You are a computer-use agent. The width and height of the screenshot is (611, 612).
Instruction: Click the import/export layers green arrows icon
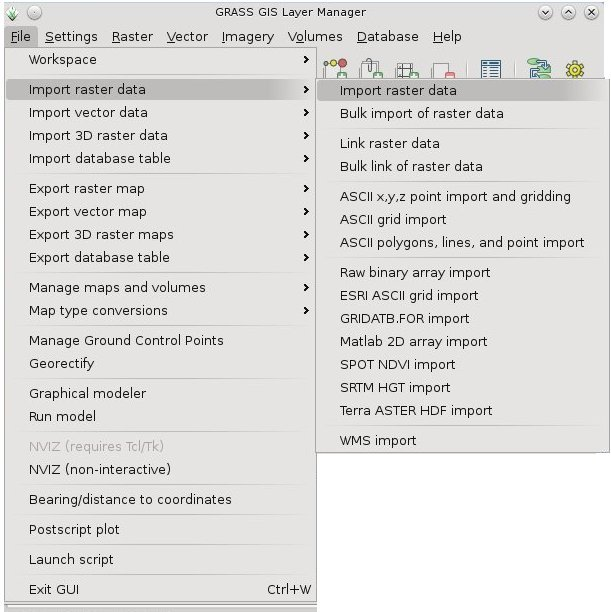tap(539, 68)
